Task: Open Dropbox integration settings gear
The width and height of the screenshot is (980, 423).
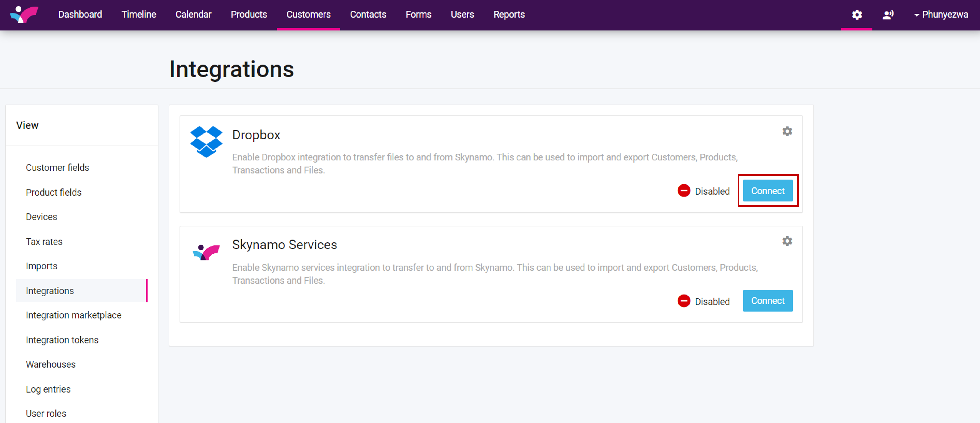Action: [787, 131]
